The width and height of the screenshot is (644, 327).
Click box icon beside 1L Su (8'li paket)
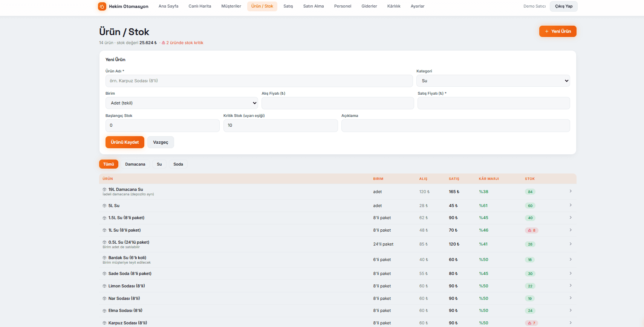(x=104, y=230)
